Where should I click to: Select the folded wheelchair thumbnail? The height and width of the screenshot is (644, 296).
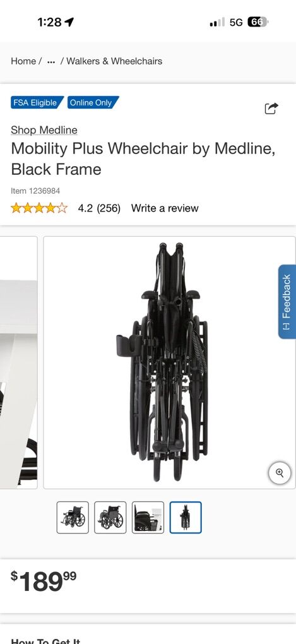tap(186, 518)
